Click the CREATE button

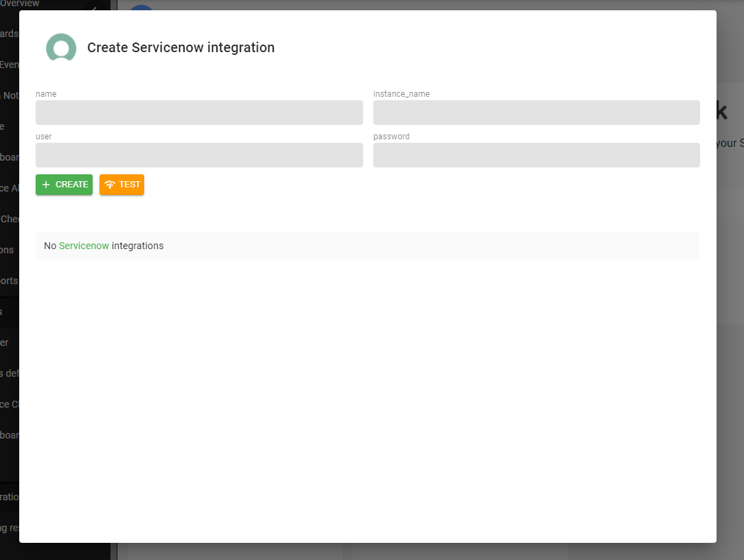64,185
